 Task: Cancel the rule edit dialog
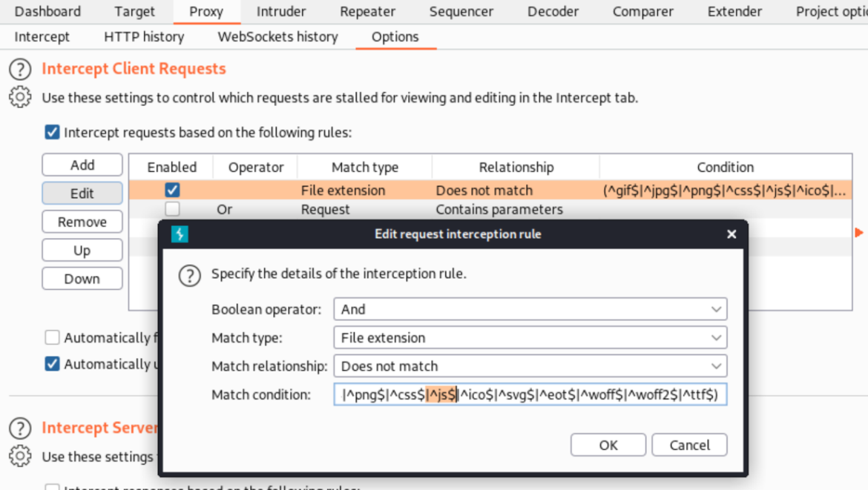[x=689, y=446]
